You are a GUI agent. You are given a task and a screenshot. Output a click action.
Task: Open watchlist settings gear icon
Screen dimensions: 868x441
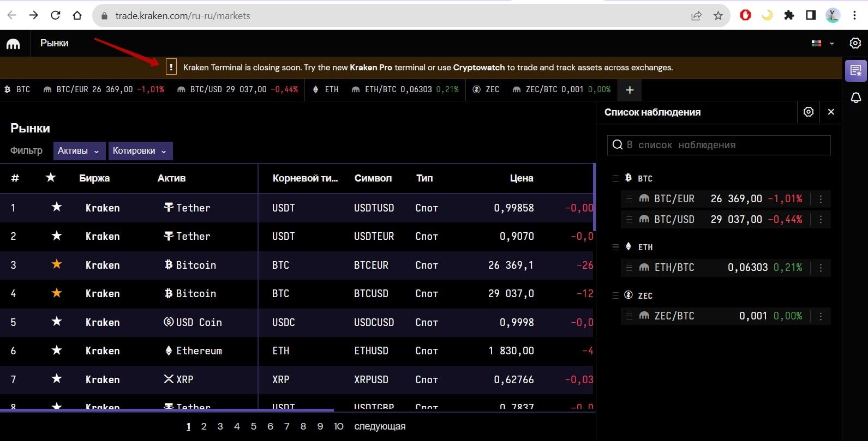[x=809, y=112]
